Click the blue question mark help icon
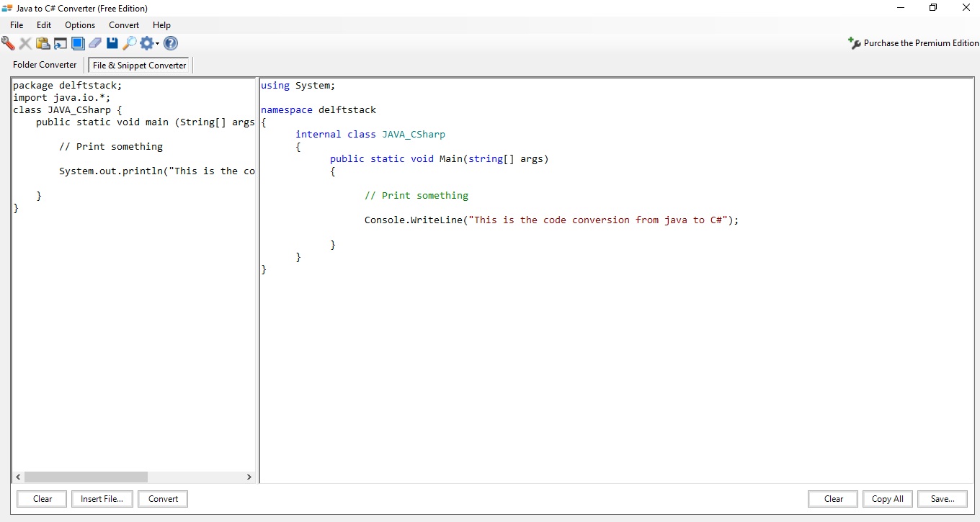The height and width of the screenshot is (522, 980). [171, 43]
